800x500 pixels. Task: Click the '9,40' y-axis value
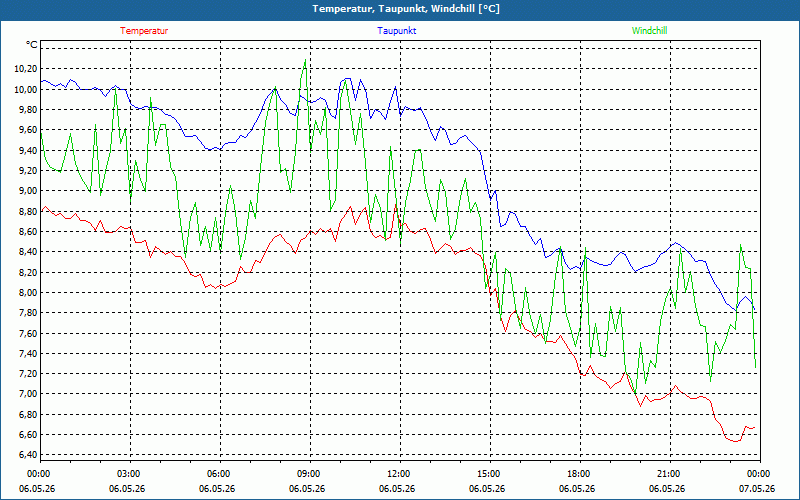coord(29,151)
